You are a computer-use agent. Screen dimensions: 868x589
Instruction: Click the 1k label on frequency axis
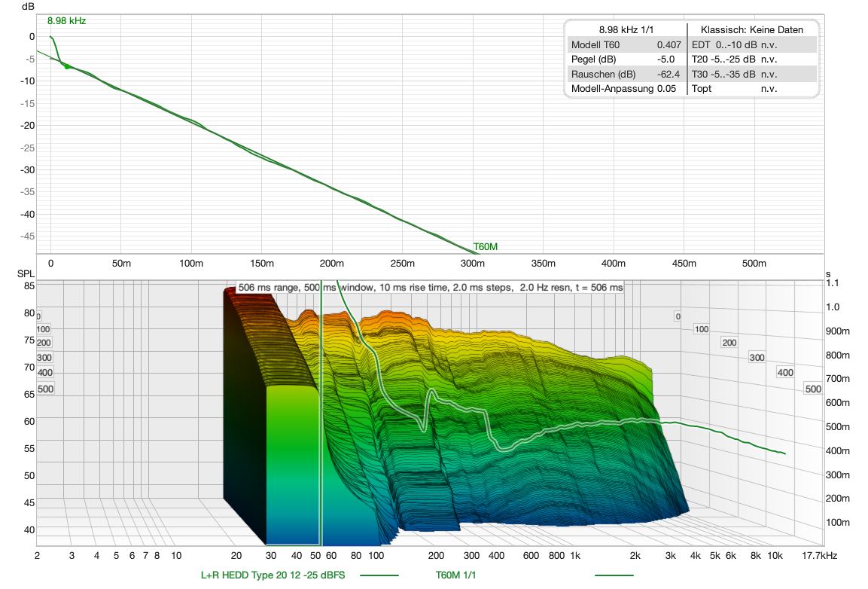click(575, 556)
